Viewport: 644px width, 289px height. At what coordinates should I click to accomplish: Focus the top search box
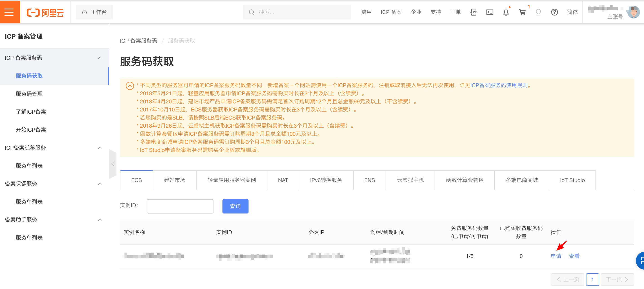tap(297, 12)
